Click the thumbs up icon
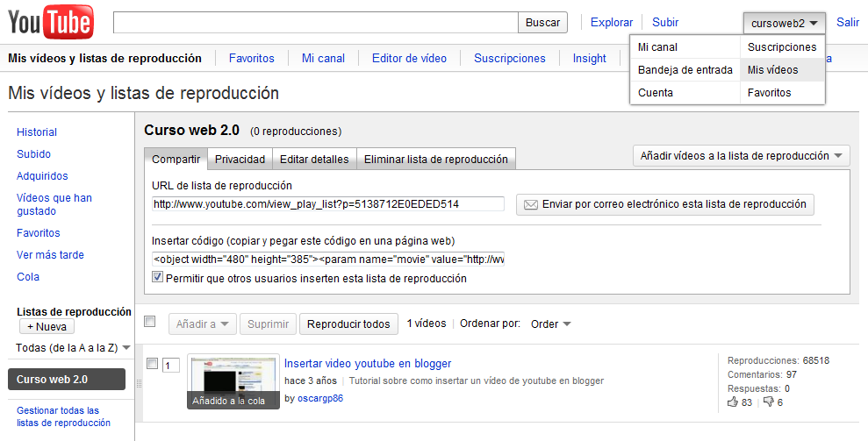The image size is (868, 441). (733, 402)
